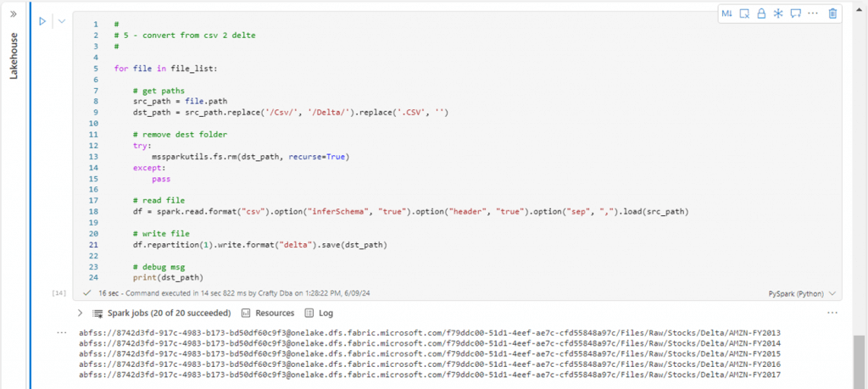
Task: Convert cell to Markdown
Action: (727, 14)
